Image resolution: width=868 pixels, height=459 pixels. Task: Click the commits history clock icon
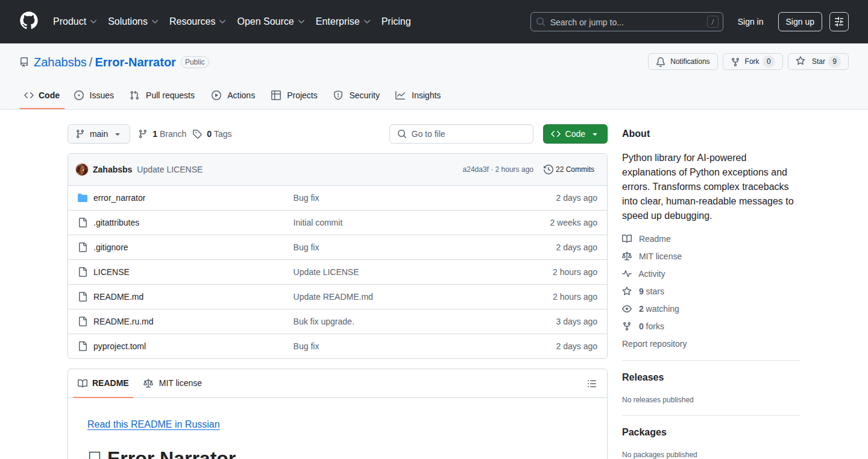pyautogui.click(x=548, y=169)
